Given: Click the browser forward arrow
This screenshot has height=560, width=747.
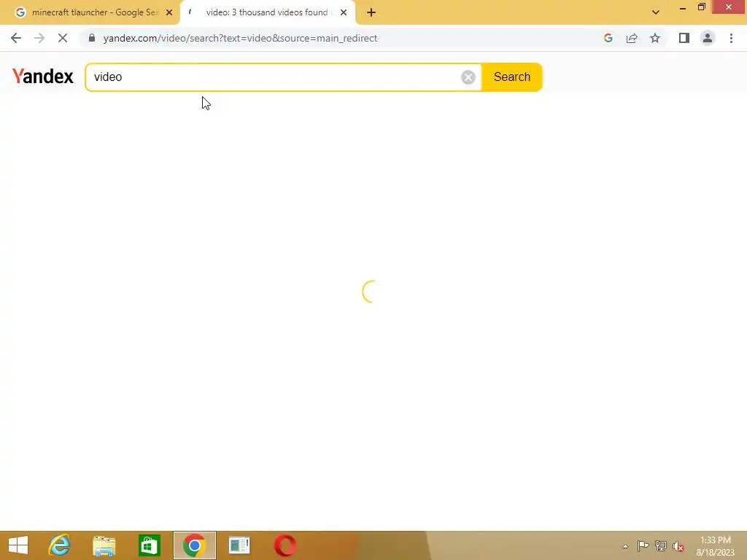Looking at the screenshot, I should (39, 38).
